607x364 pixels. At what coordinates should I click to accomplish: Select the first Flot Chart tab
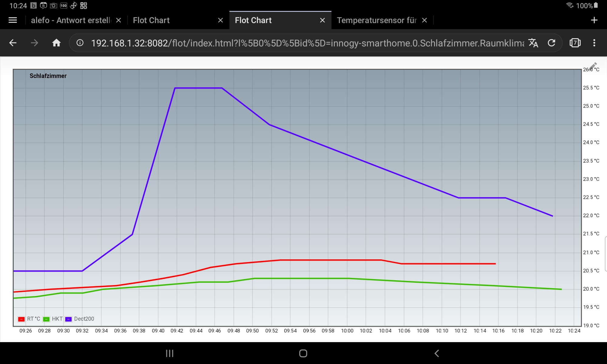170,20
